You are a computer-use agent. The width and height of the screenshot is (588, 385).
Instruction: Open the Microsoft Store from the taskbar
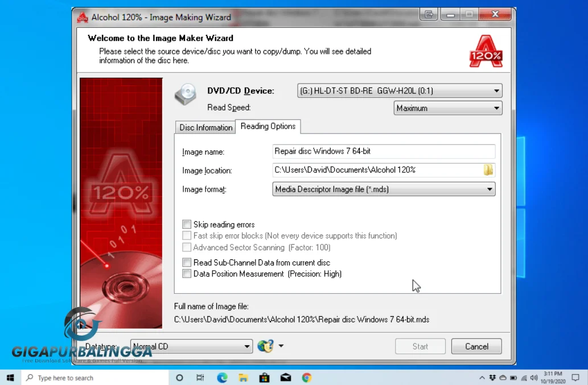point(264,377)
